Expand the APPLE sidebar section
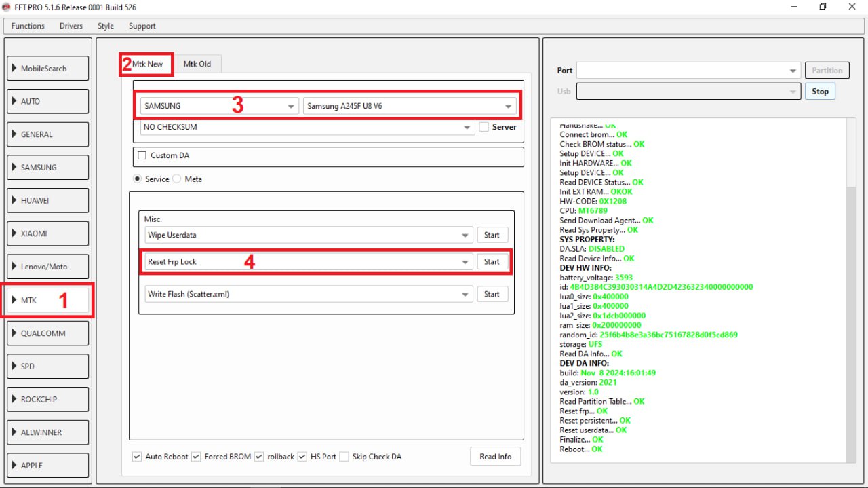 (x=47, y=466)
